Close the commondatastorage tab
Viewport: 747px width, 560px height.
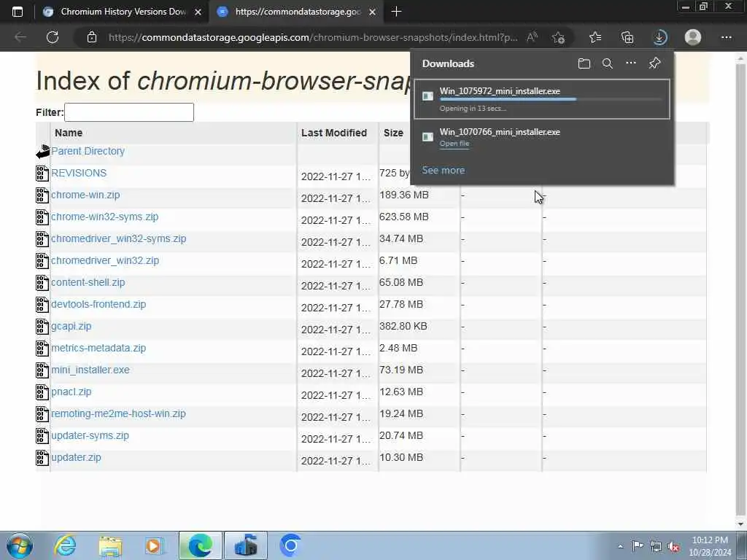373,12
